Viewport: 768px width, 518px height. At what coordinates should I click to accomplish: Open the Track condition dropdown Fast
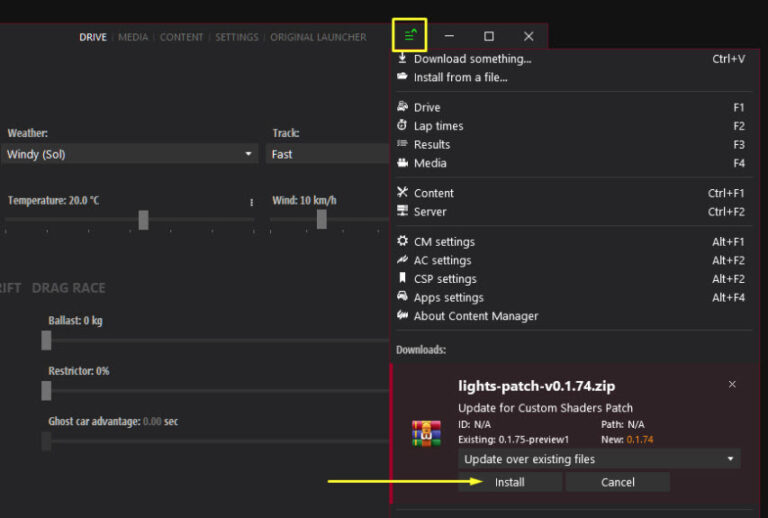(x=327, y=154)
